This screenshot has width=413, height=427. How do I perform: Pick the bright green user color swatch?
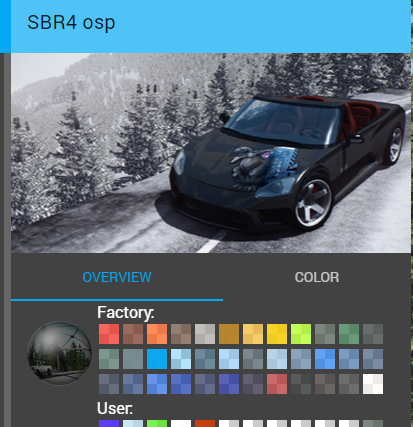click(x=157, y=424)
